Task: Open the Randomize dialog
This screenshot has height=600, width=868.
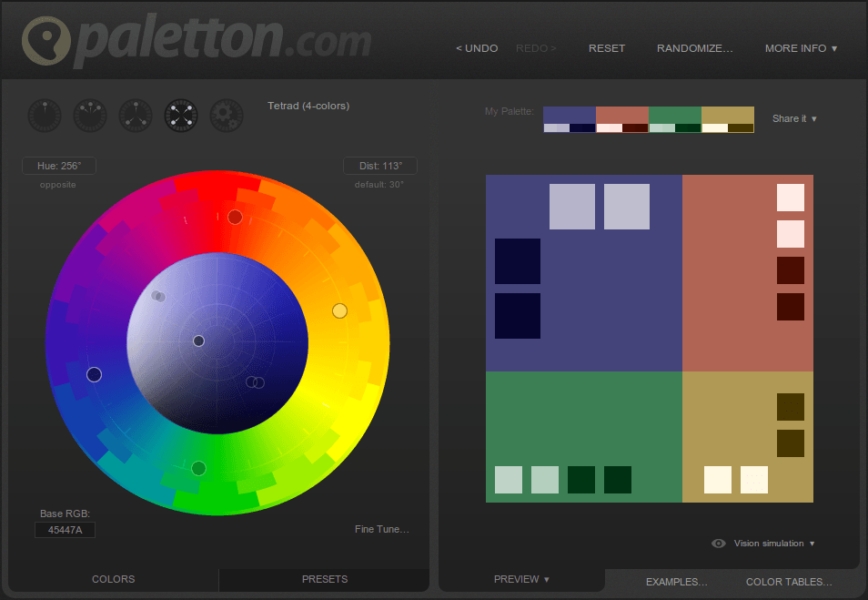Action: click(695, 48)
